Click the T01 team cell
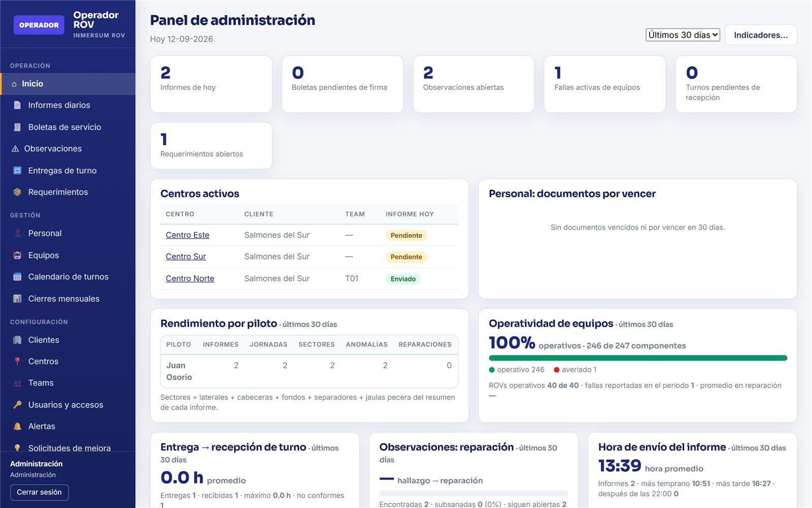Viewport: 812px width, 508px height. [x=352, y=278]
